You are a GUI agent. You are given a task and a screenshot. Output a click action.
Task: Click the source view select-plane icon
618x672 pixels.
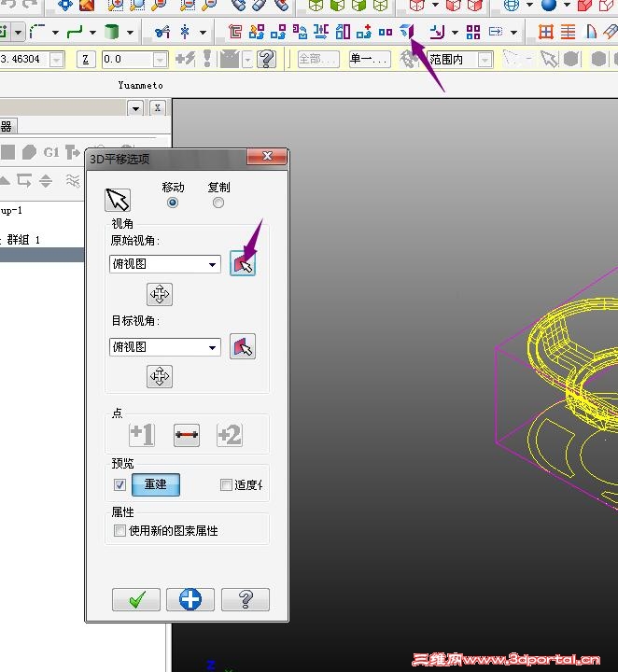(x=243, y=263)
